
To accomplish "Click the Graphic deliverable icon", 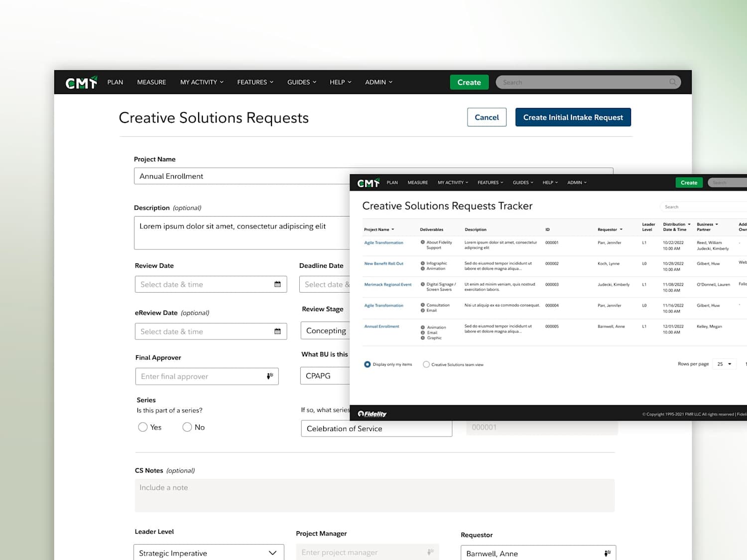I will tap(423, 338).
